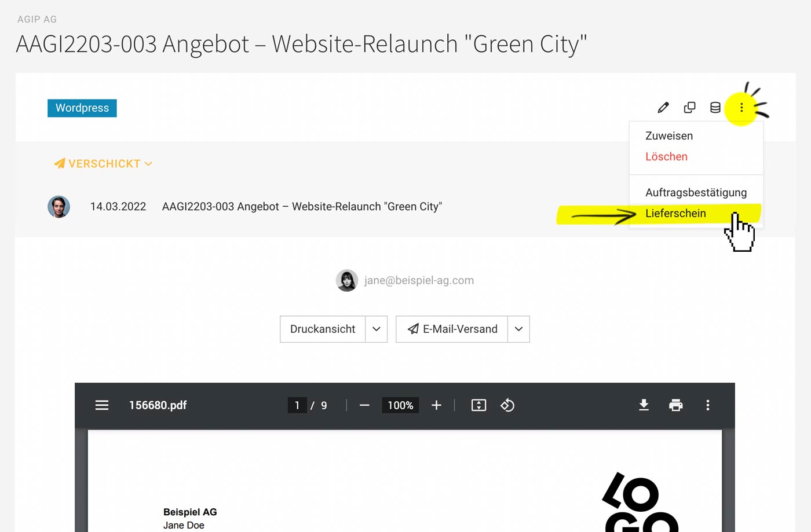This screenshot has width=811, height=532.
Task: Print the PDF document
Action: 676,405
